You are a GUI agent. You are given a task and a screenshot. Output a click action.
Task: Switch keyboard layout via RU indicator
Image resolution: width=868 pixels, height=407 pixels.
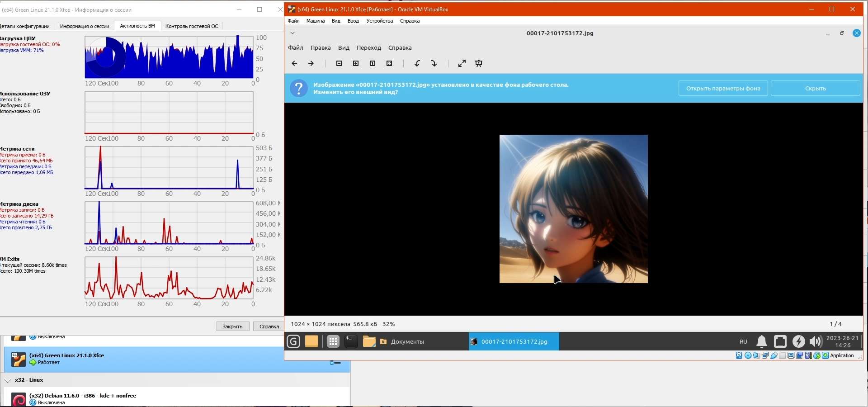tap(743, 342)
